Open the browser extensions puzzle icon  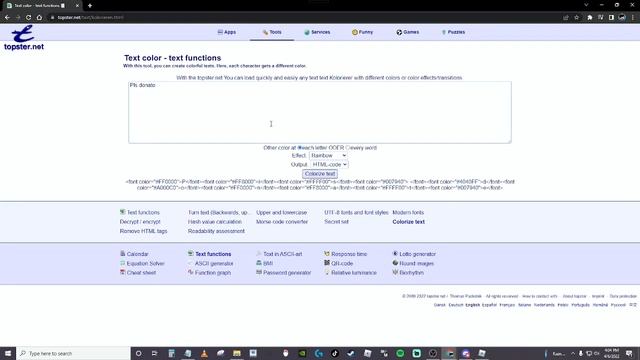coord(589,18)
